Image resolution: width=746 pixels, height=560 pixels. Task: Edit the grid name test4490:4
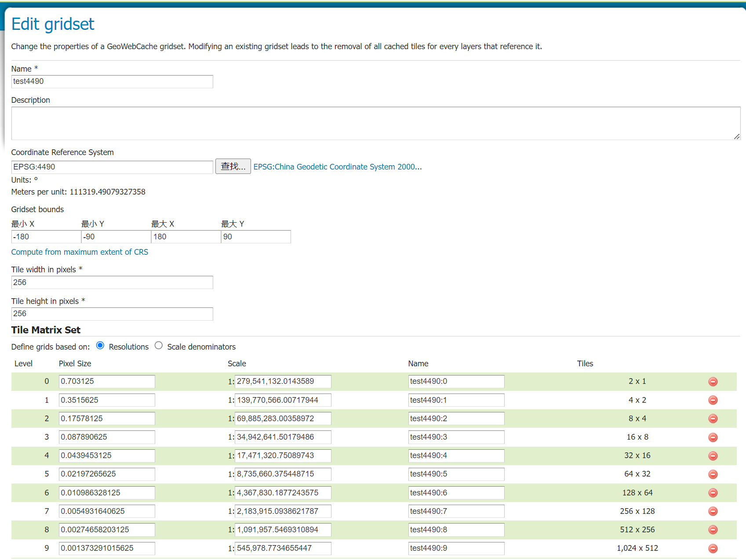(x=456, y=456)
